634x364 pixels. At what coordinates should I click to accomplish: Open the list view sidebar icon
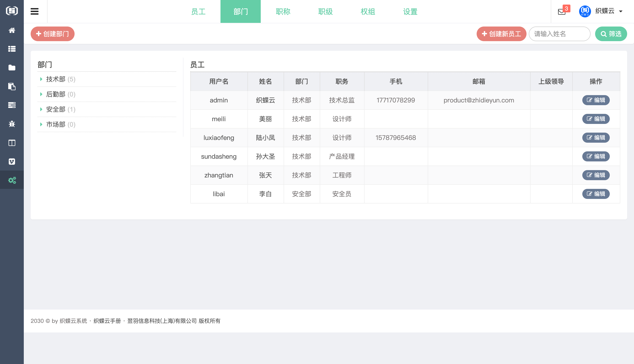pos(12,49)
